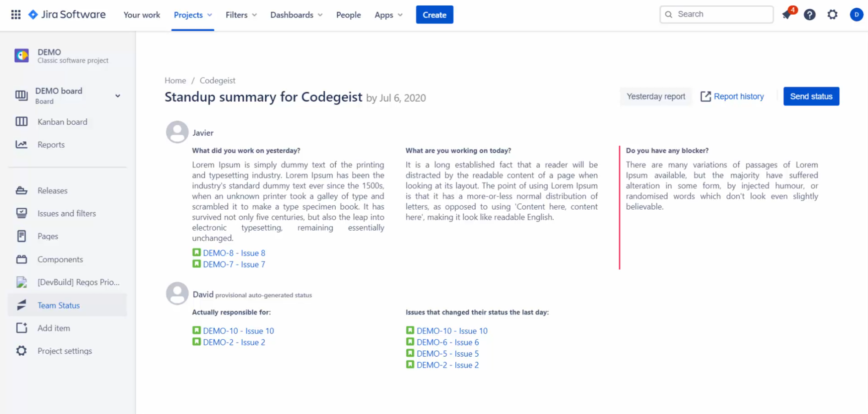Click Javier's avatar
Viewport: 868px width, 414px height.
177,132
